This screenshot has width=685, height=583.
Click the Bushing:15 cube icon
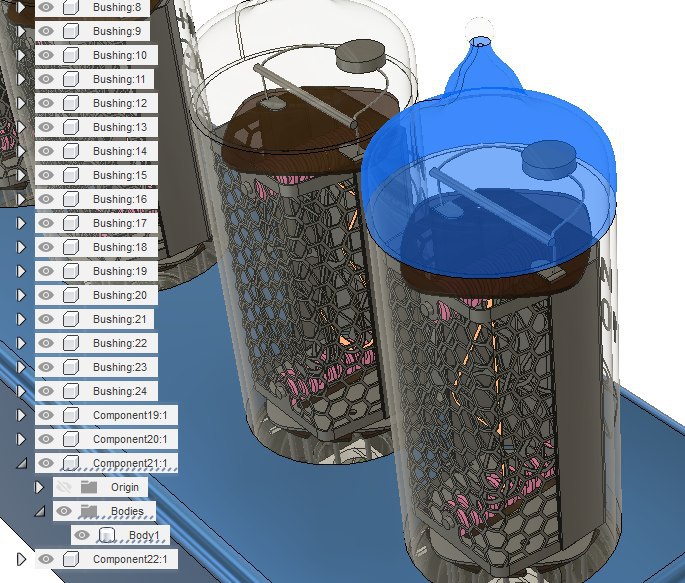[x=71, y=175]
